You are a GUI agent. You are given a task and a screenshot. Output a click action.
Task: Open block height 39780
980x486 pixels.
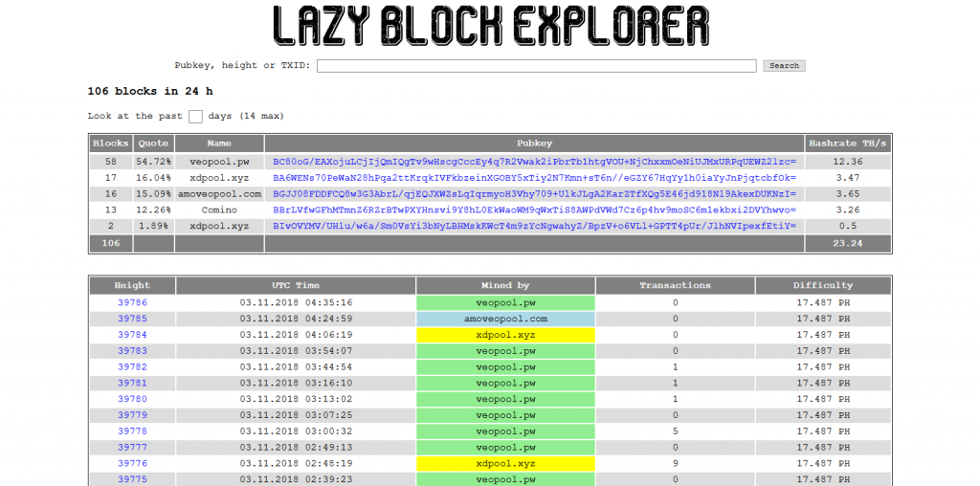click(x=132, y=399)
